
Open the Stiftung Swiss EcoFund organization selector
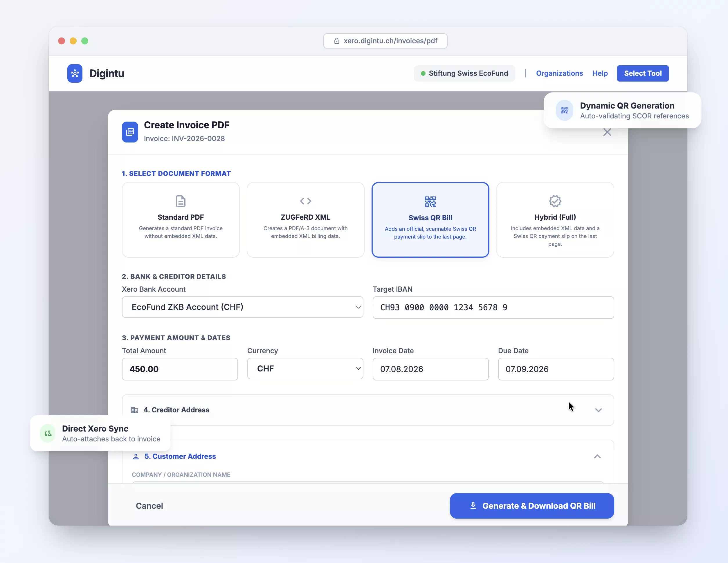pyautogui.click(x=464, y=73)
